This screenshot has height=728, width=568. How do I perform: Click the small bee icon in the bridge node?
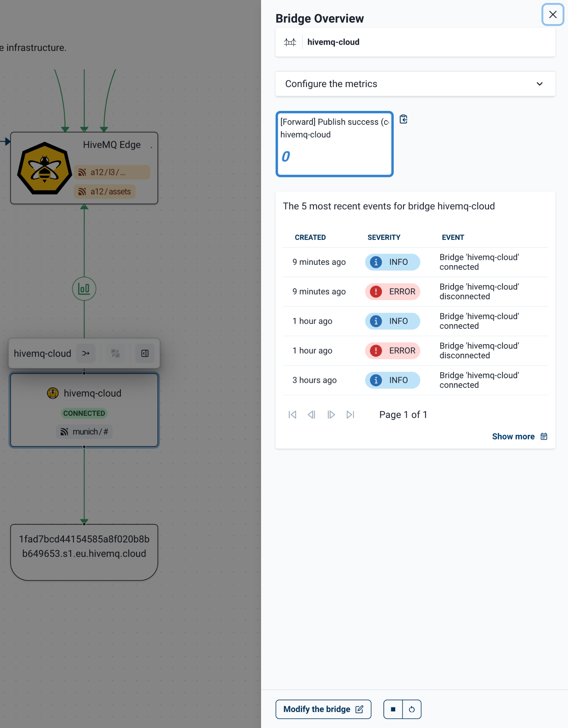53,393
